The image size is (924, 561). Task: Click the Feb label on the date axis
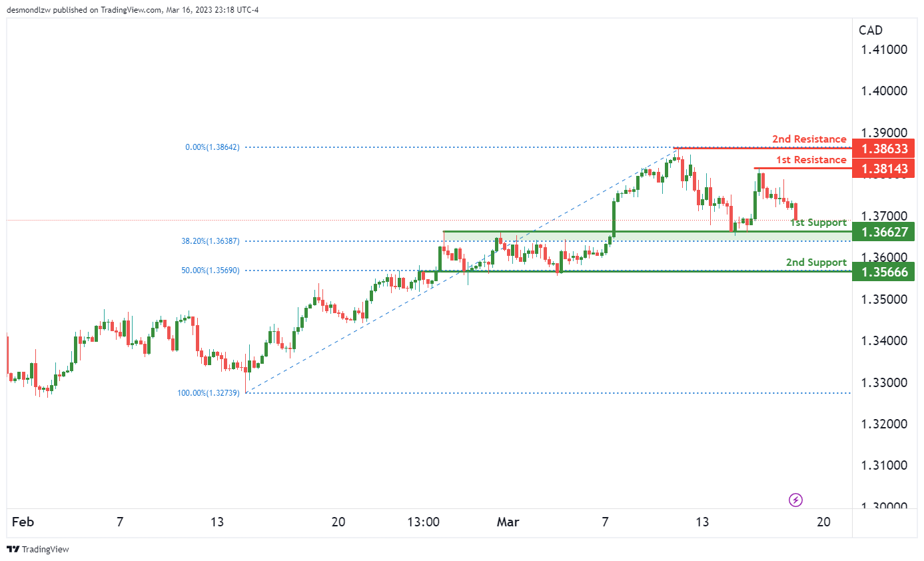tap(23, 522)
